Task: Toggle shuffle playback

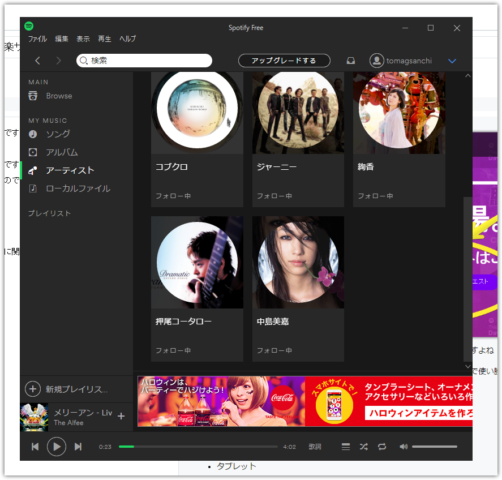Action: [x=364, y=447]
